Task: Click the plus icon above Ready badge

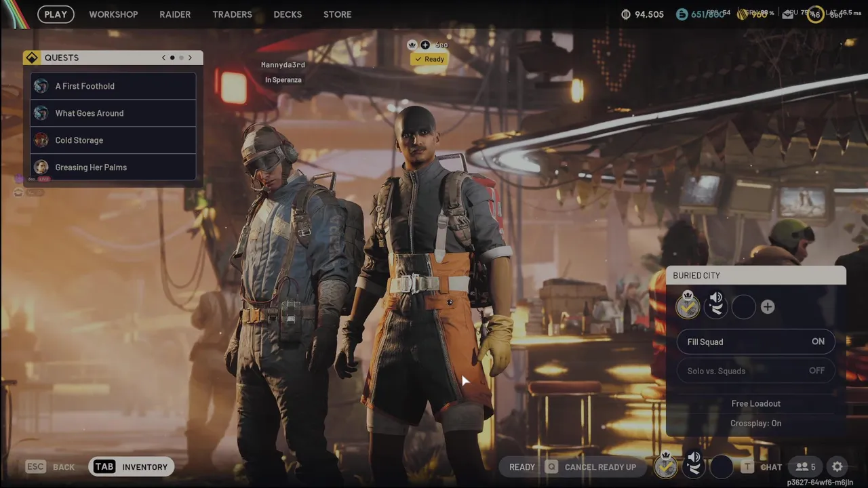Action: [425, 45]
